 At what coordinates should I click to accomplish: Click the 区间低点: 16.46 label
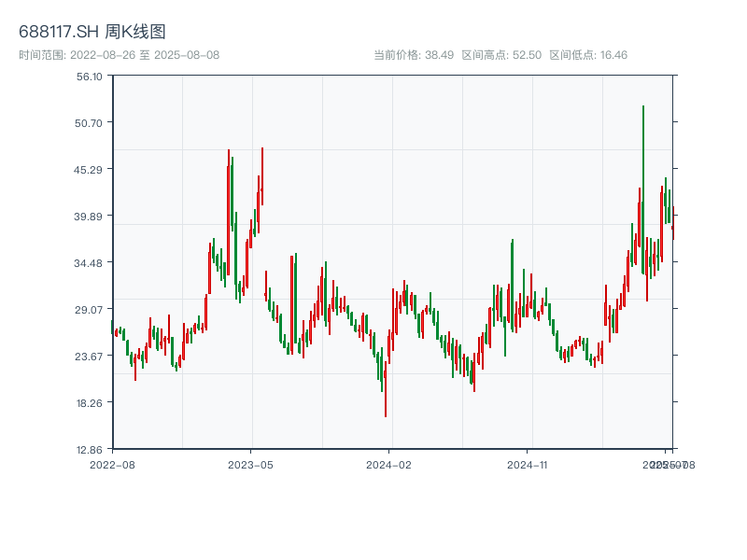tap(588, 55)
